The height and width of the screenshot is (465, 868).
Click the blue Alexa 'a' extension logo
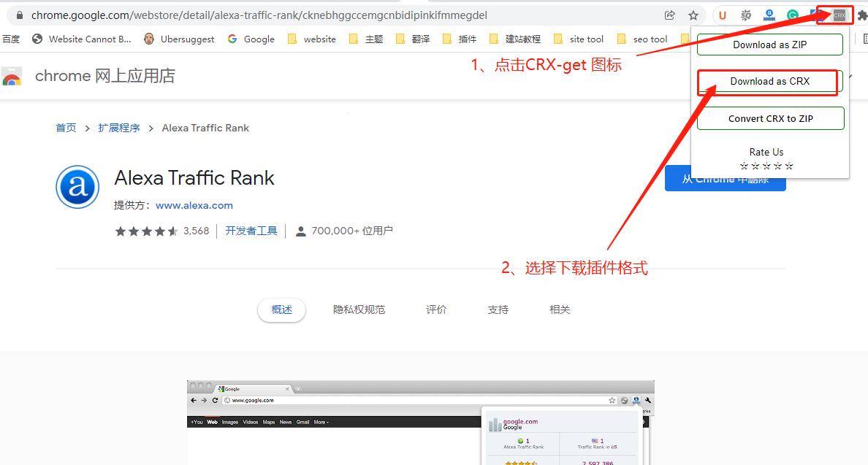77,187
